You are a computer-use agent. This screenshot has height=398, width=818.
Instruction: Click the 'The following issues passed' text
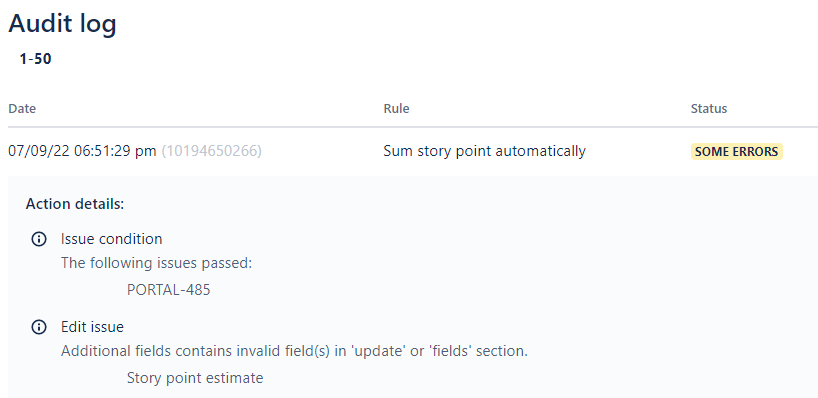[157, 263]
